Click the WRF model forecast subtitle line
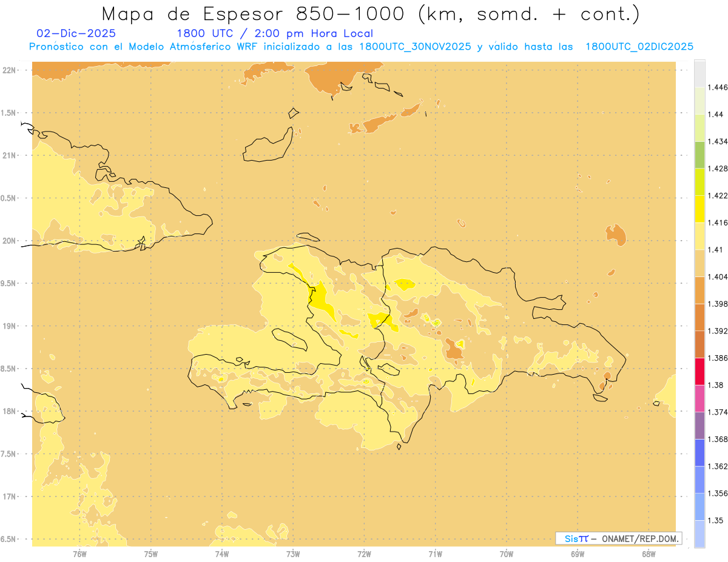Viewport: 728px width, 562px height. click(x=361, y=47)
